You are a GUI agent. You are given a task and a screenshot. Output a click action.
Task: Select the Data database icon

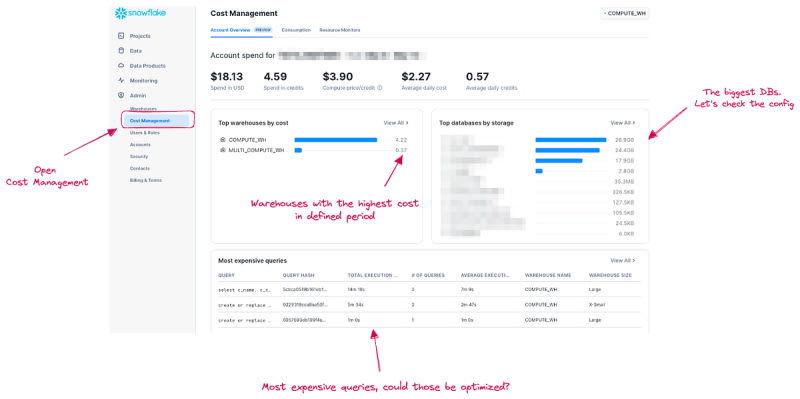pos(121,51)
